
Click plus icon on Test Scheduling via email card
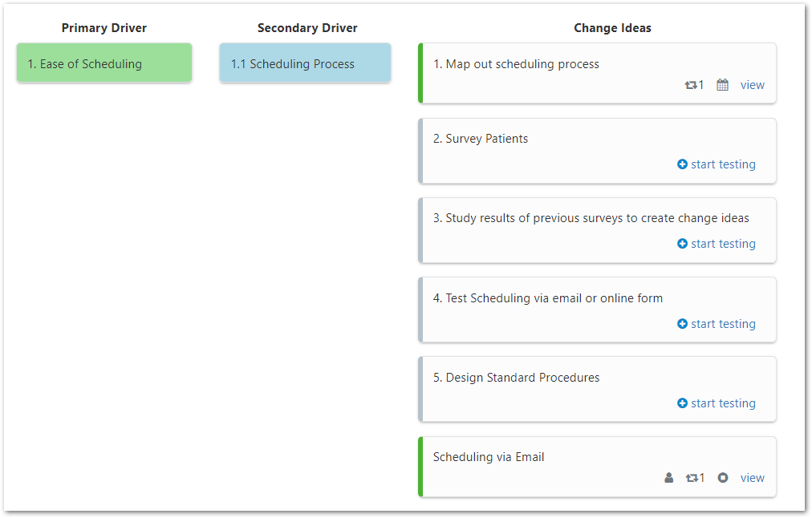point(683,323)
